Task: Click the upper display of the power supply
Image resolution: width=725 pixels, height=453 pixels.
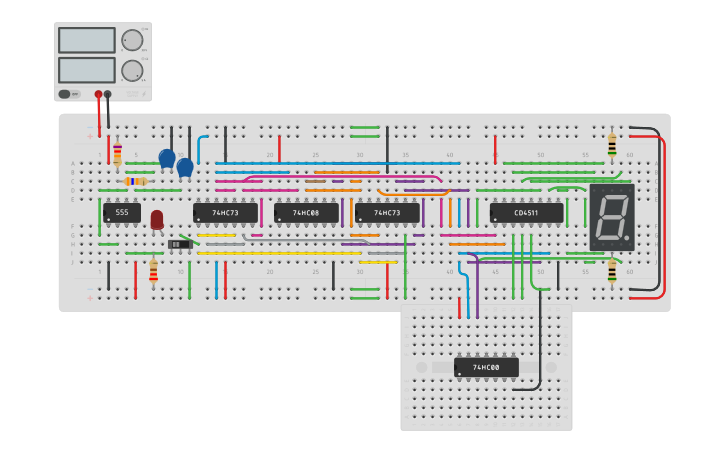Action: coord(87,40)
